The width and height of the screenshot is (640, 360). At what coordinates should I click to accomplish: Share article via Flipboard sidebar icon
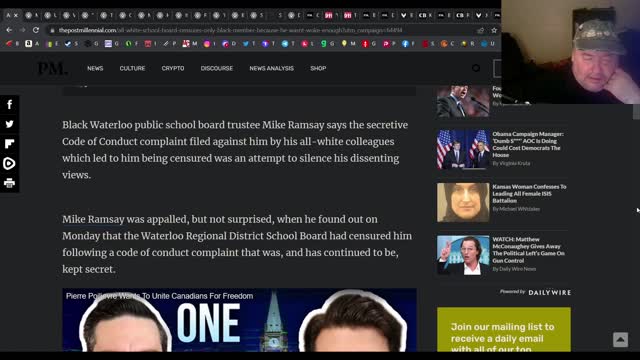point(9,144)
